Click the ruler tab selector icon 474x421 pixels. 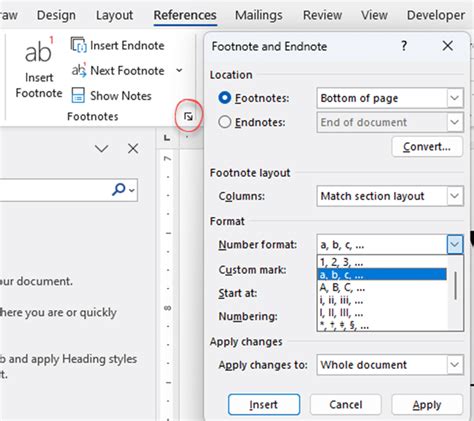[167, 137]
